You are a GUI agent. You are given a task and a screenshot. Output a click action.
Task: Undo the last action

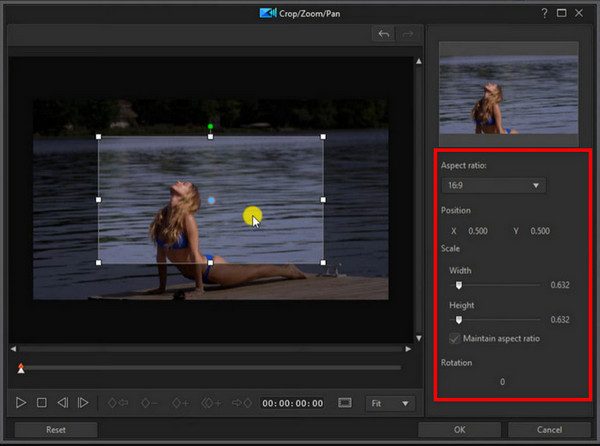coord(383,34)
